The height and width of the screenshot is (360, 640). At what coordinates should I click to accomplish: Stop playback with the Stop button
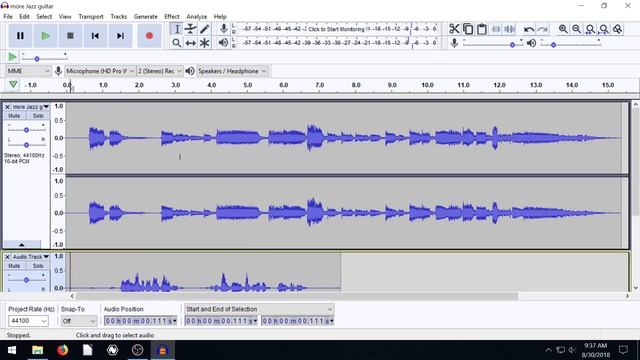click(x=70, y=36)
